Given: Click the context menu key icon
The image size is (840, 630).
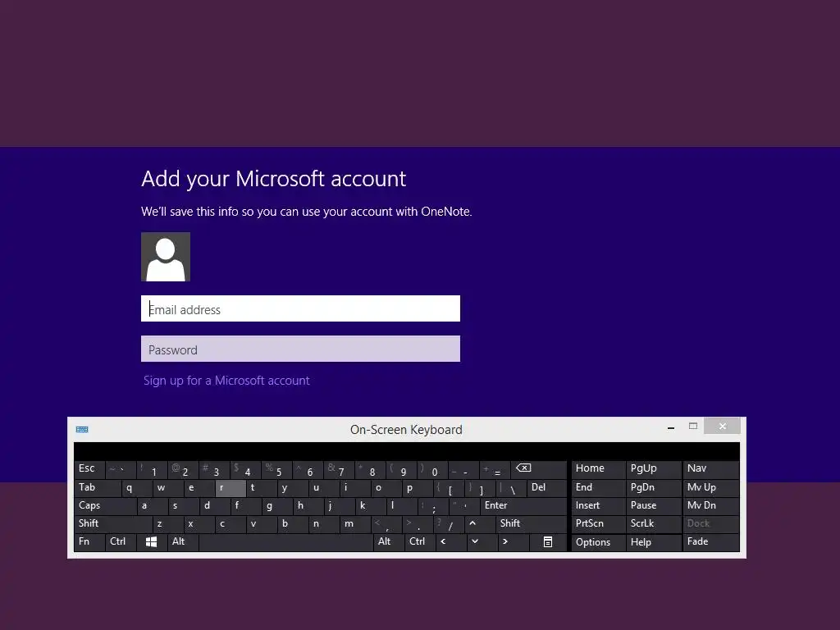Looking at the screenshot, I should point(547,542).
